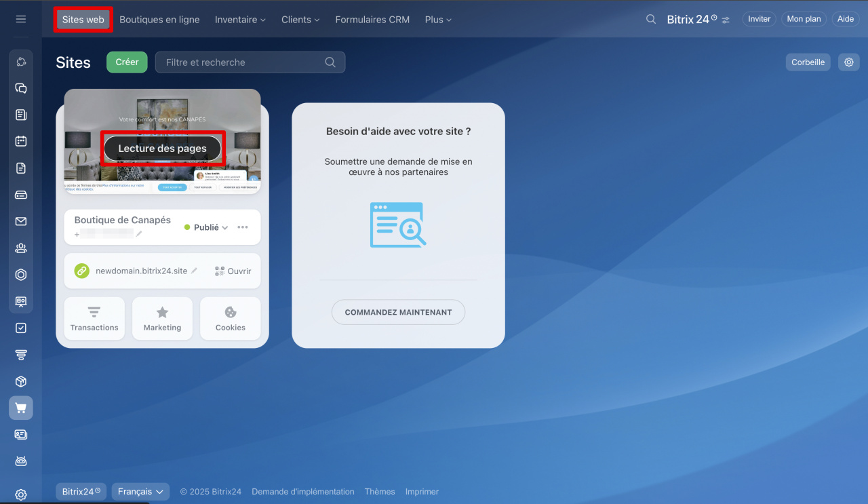Open the shopping cart sidebar icon
Screen dimensions: 868x504
pos(21,408)
